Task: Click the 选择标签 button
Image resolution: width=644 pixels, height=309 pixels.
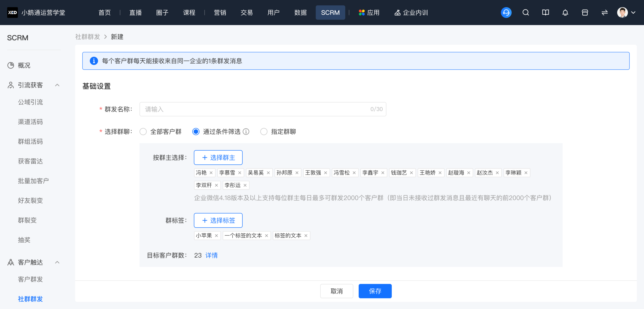Action: (218, 220)
